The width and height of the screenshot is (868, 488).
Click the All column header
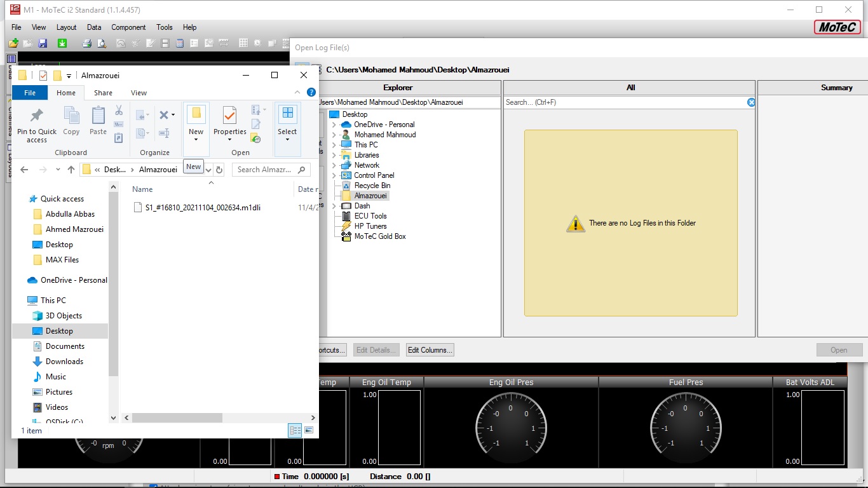630,88
